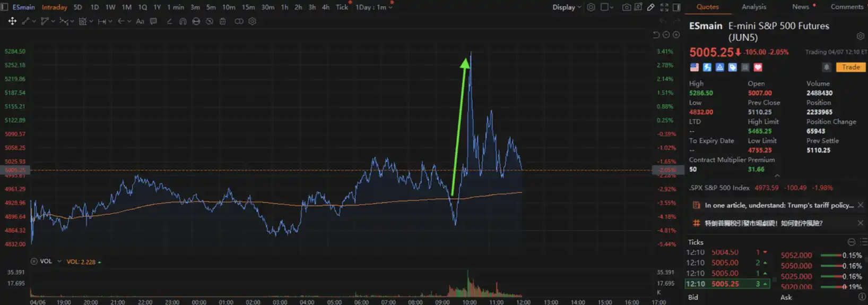The width and height of the screenshot is (868, 305).
Task: Toggle the right side panel visibility
Action: point(676,7)
